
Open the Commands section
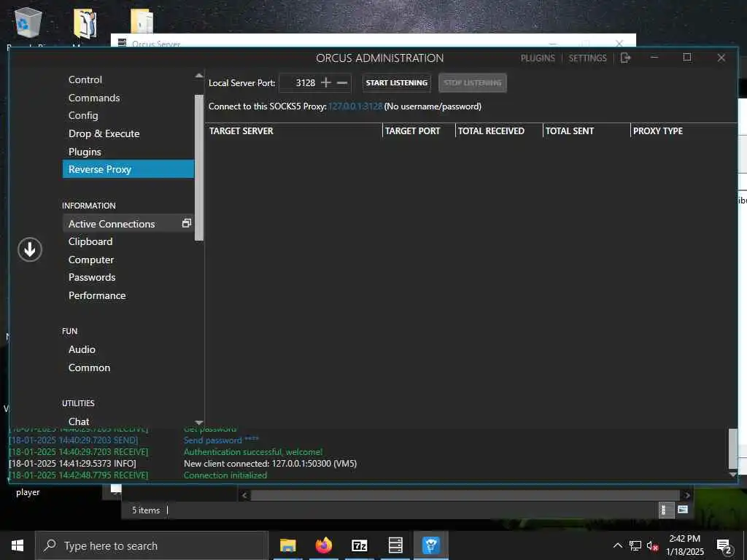point(94,98)
